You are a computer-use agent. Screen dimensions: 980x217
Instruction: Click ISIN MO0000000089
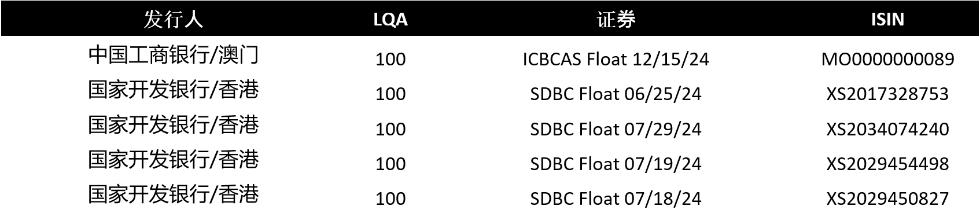(x=887, y=59)
